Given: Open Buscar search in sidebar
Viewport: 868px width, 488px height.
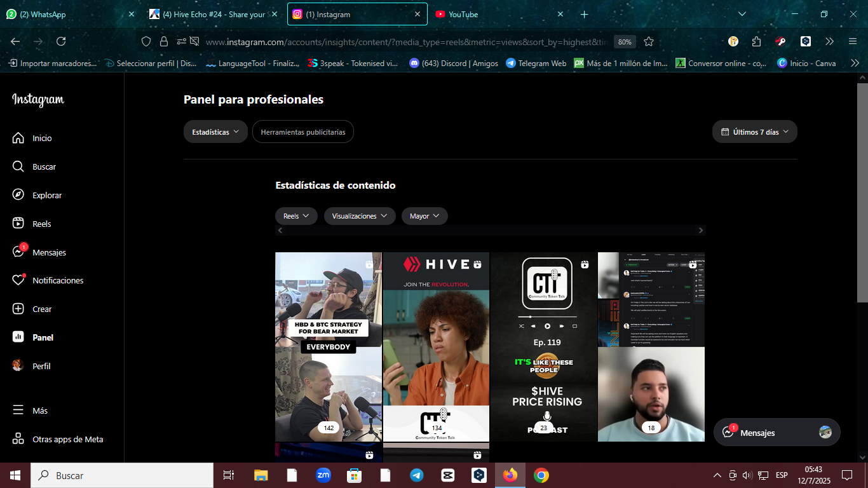Looking at the screenshot, I should click(x=34, y=166).
